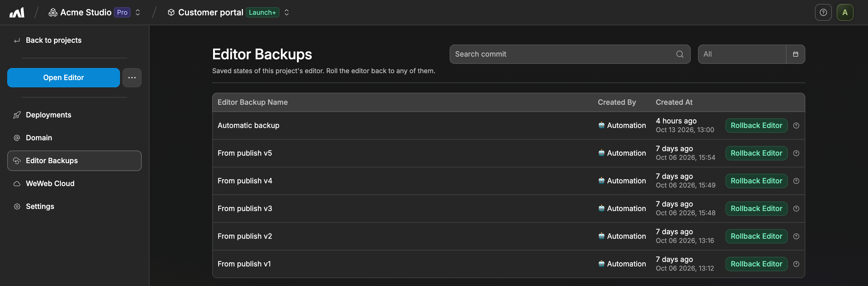The width and height of the screenshot is (868, 286).
Task: Open the three-dots more options menu
Action: pyautogui.click(x=132, y=78)
